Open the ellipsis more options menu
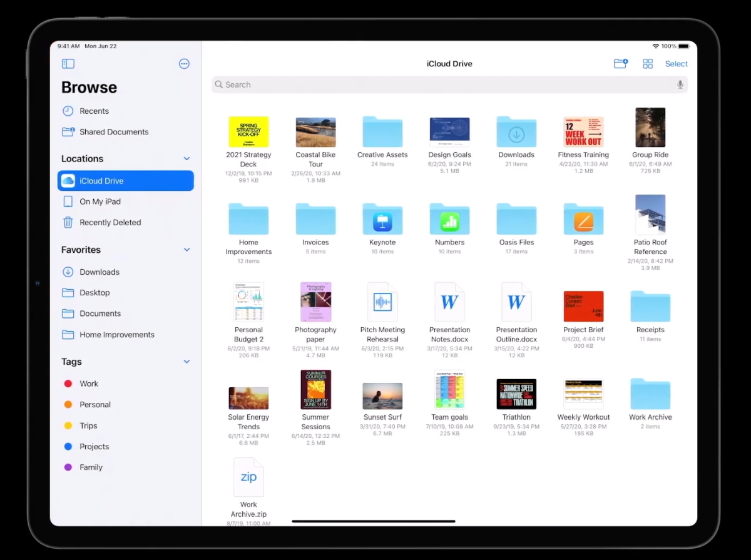The width and height of the screenshot is (751, 560). click(184, 64)
